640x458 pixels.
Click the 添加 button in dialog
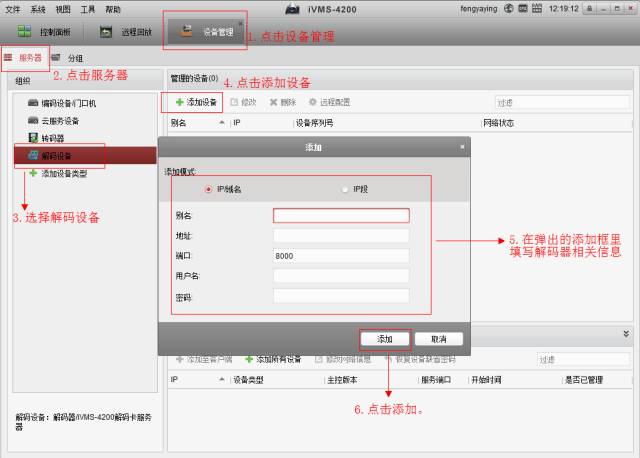click(x=384, y=338)
